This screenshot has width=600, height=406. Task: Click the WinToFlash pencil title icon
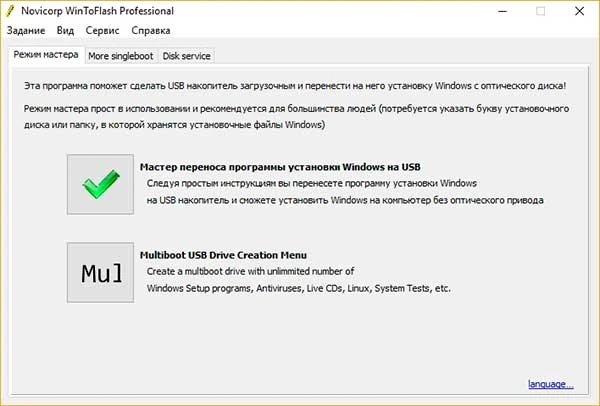click(10, 11)
